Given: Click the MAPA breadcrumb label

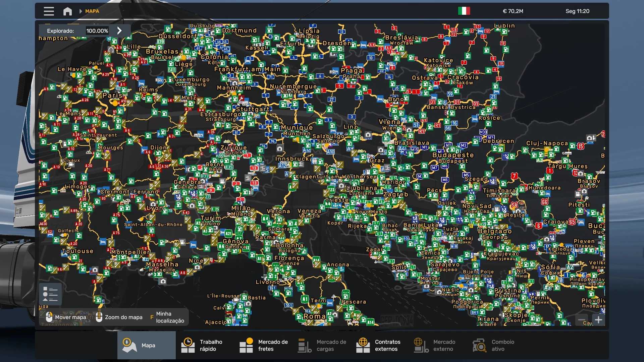Looking at the screenshot, I should click(x=92, y=11).
